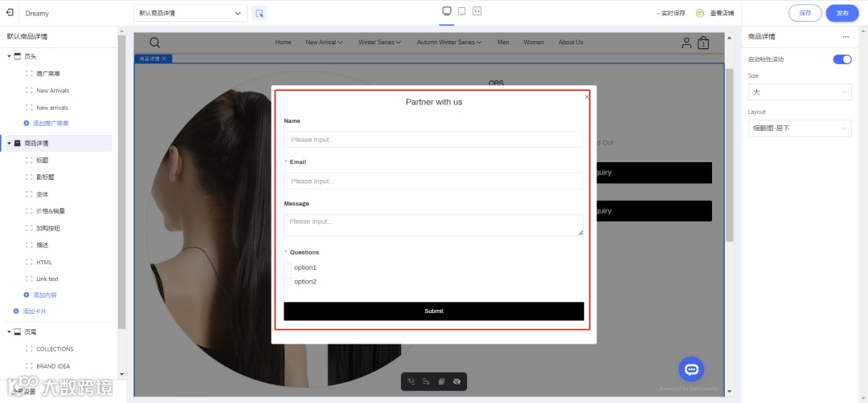868x403 pixels.
Task: Go to Home in store navigation
Action: click(x=284, y=43)
